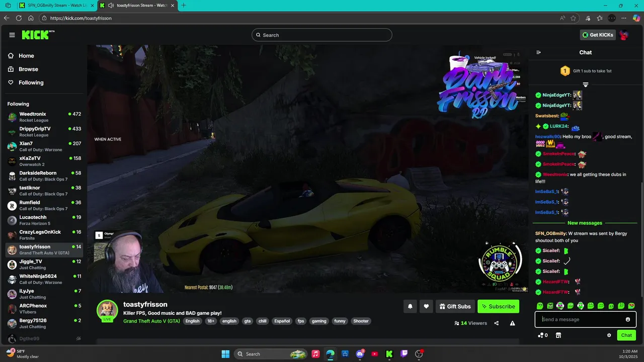Click the 18+ tag
Image resolution: width=644 pixels, height=362 pixels.
point(211,321)
